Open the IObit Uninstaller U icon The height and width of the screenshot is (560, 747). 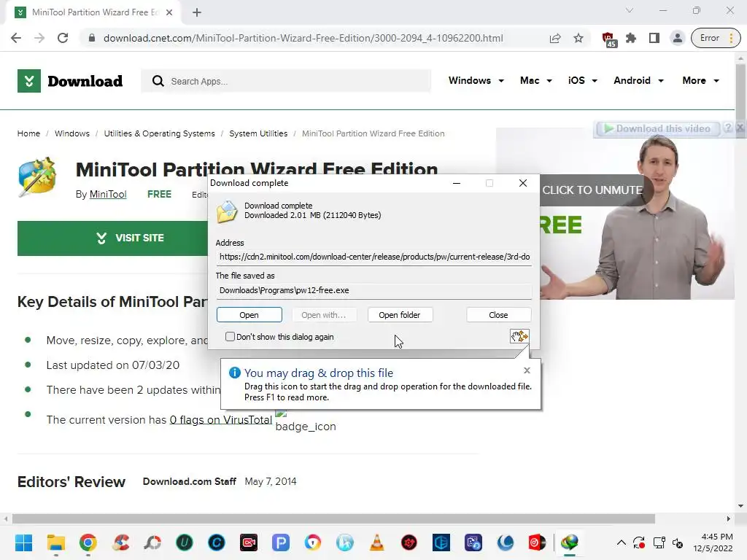click(185, 542)
